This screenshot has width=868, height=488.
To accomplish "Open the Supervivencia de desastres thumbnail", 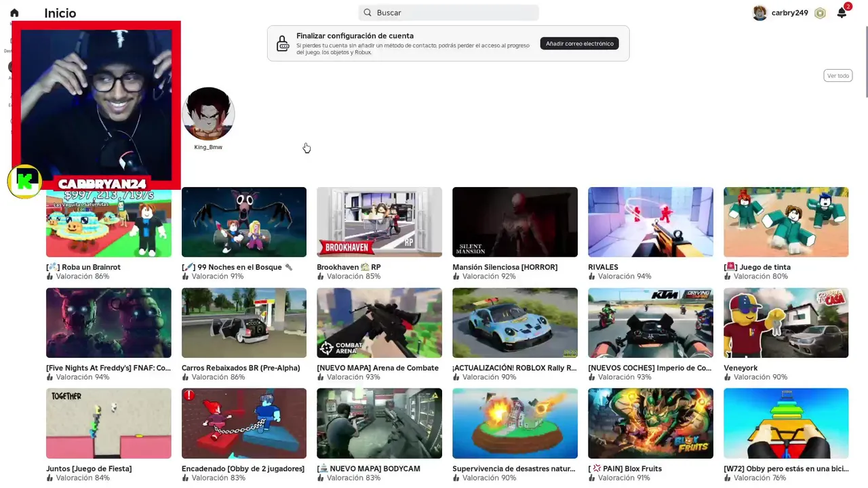I will 515,424.
